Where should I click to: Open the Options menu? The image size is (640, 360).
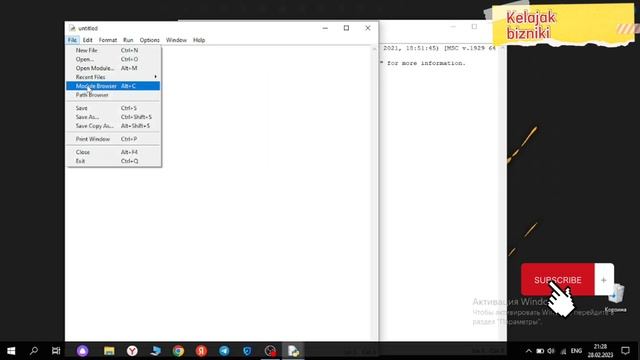click(x=149, y=40)
